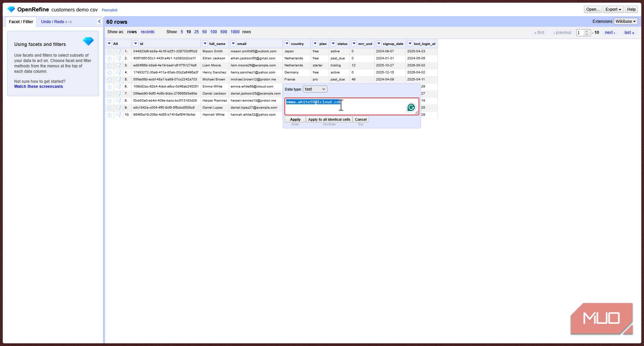Show 500 rows per page
This screenshot has height=346, width=644.
pos(224,32)
